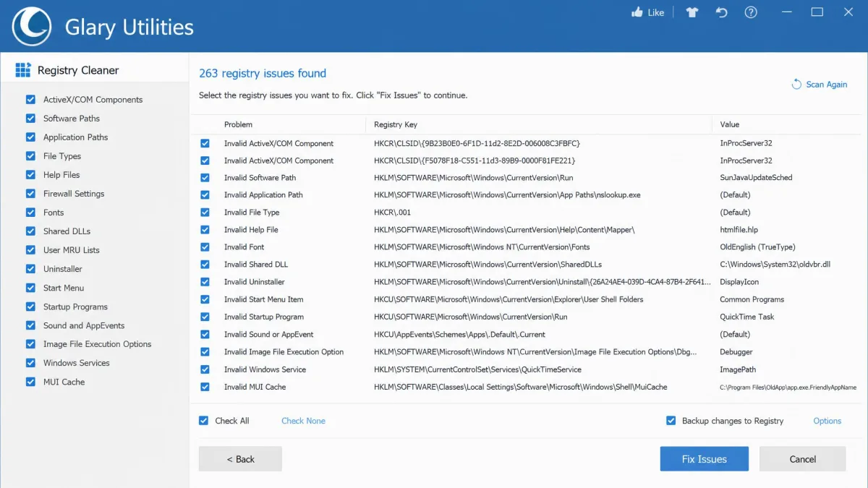This screenshot has height=488, width=868.
Task: Click the DisplayIcon value cell
Action: click(x=739, y=282)
